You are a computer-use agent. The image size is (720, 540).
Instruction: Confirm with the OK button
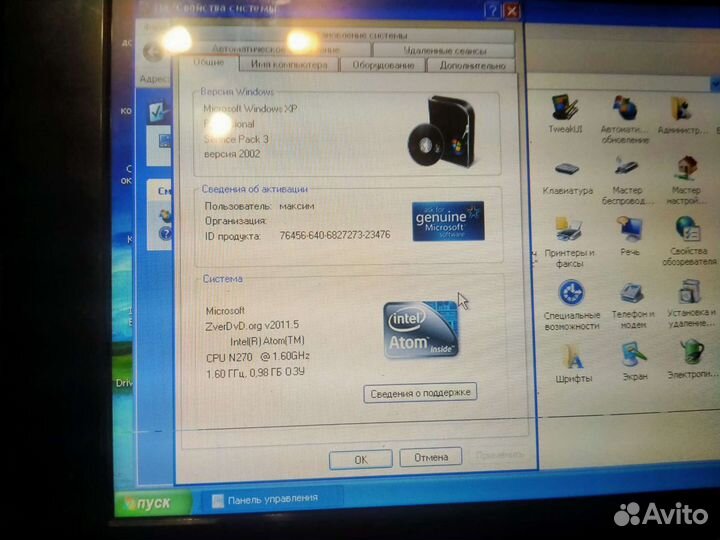click(x=361, y=459)
